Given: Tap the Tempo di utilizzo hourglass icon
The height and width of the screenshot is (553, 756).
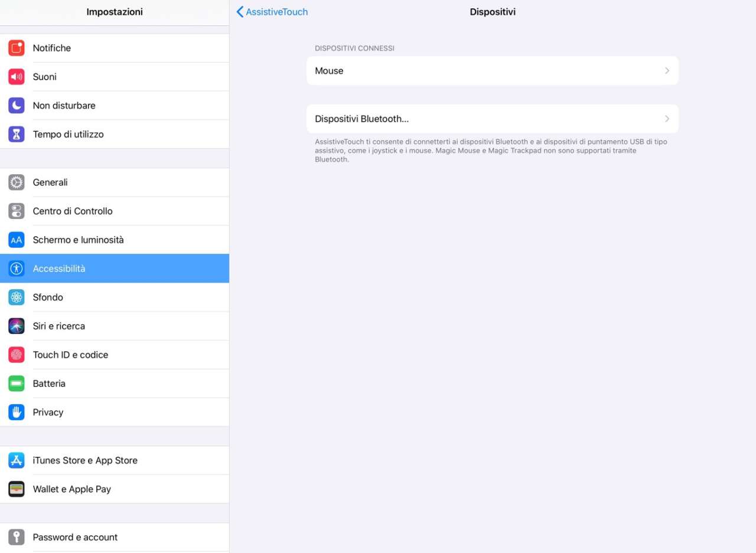Looking at the screenshot, I should click(17, 135).
